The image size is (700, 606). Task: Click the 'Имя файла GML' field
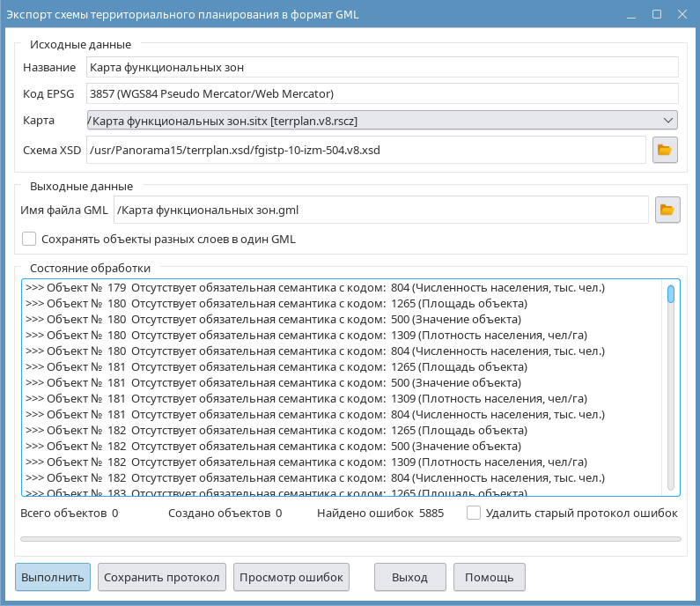click(380, 210)
